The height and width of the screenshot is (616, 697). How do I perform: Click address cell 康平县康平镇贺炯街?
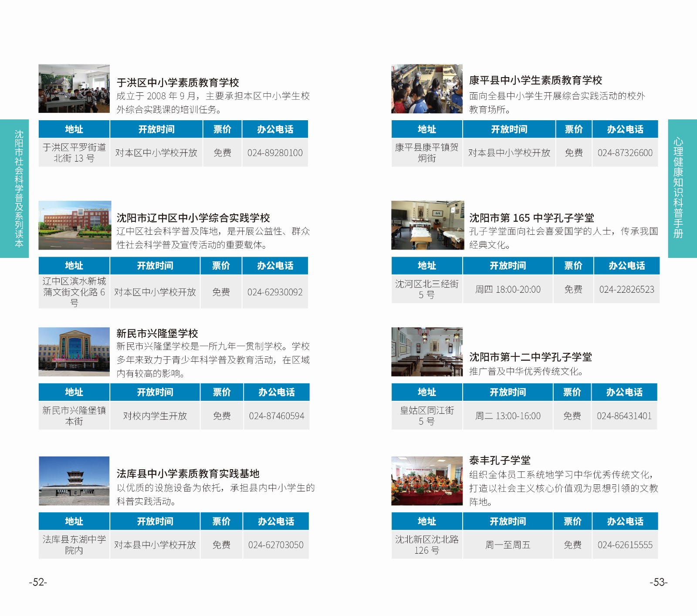coord(427,153)
